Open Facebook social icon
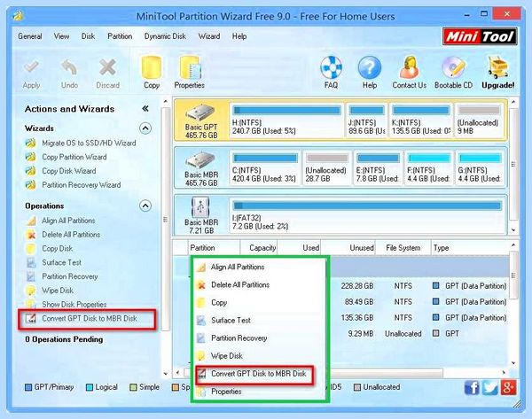532x419 pixels. tap(472, 388)
